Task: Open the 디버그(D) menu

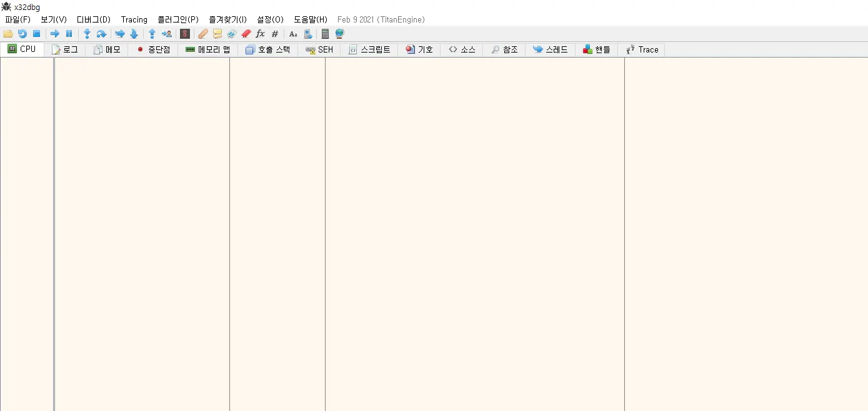Action: click(x=94, y=19)
